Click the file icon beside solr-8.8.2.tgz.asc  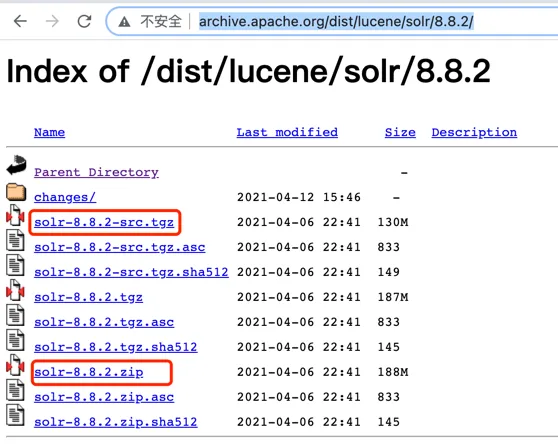(15, 315)
